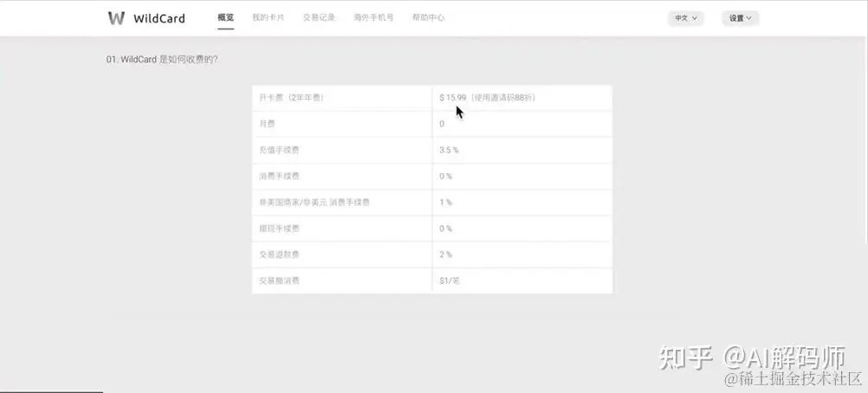Expand the 中文 language dropdown
This screenshot has height=393, width=868.
coord(685,18)
